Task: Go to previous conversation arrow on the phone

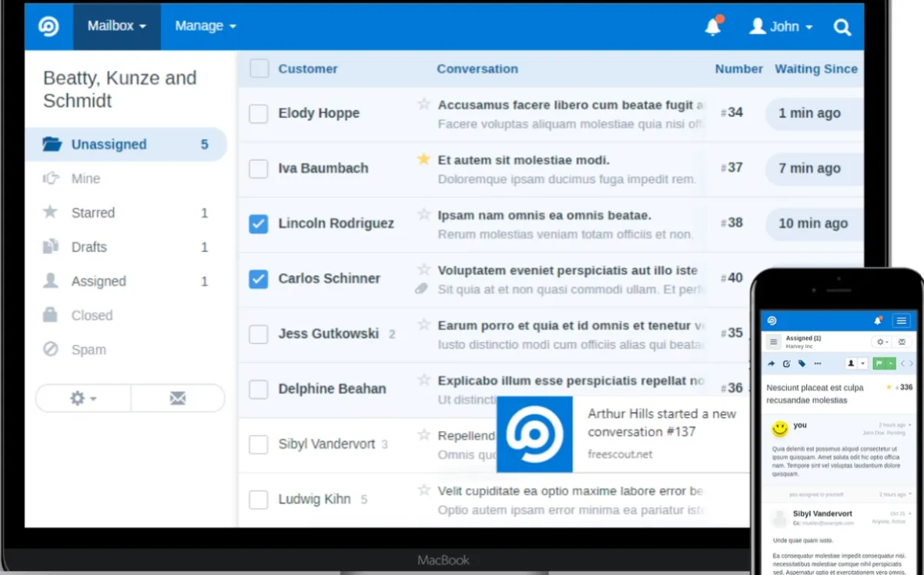Action: (x=902, y=363)
